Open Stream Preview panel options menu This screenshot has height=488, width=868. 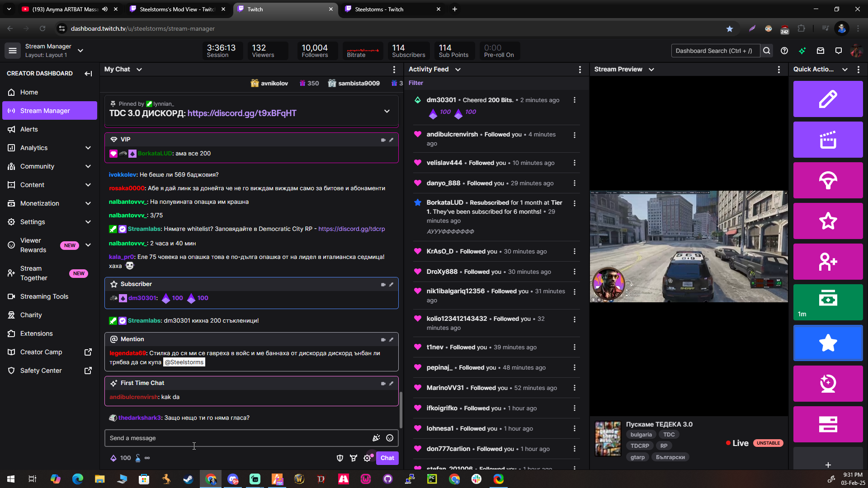tap(779, 70)
